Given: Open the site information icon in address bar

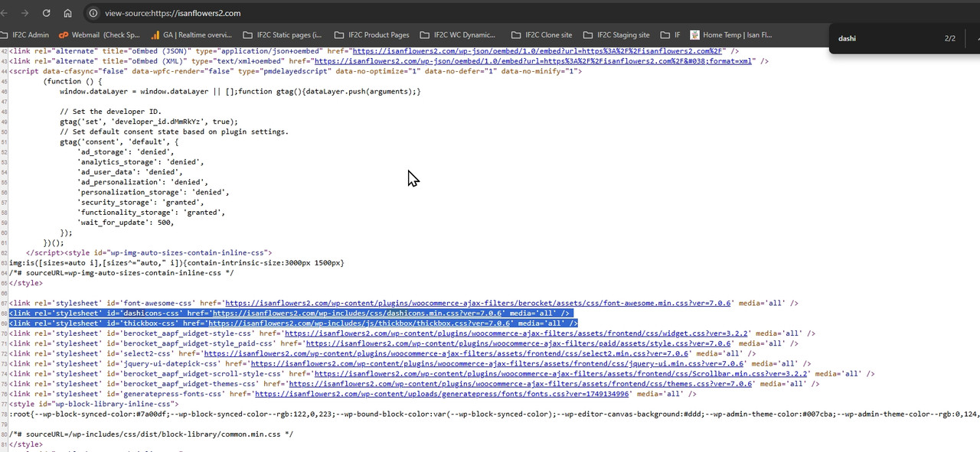Looking at the screenshot, I should click(93, 13).
